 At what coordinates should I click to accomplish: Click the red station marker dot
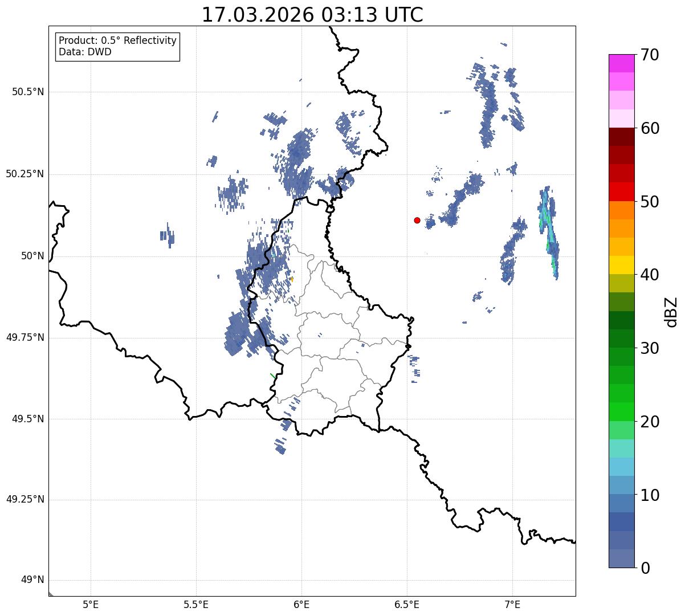(x=417, y=220)
